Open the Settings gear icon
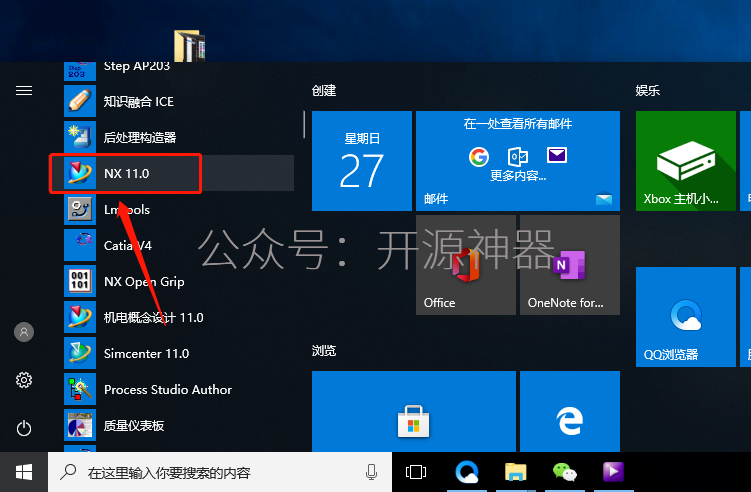The height and width of the screenshot is (492, 751). click(x=24, y=380)
